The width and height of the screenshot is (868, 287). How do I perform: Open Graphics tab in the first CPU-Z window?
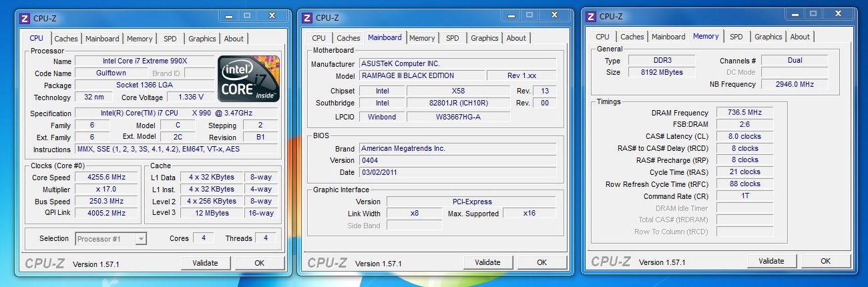[202, 39]
